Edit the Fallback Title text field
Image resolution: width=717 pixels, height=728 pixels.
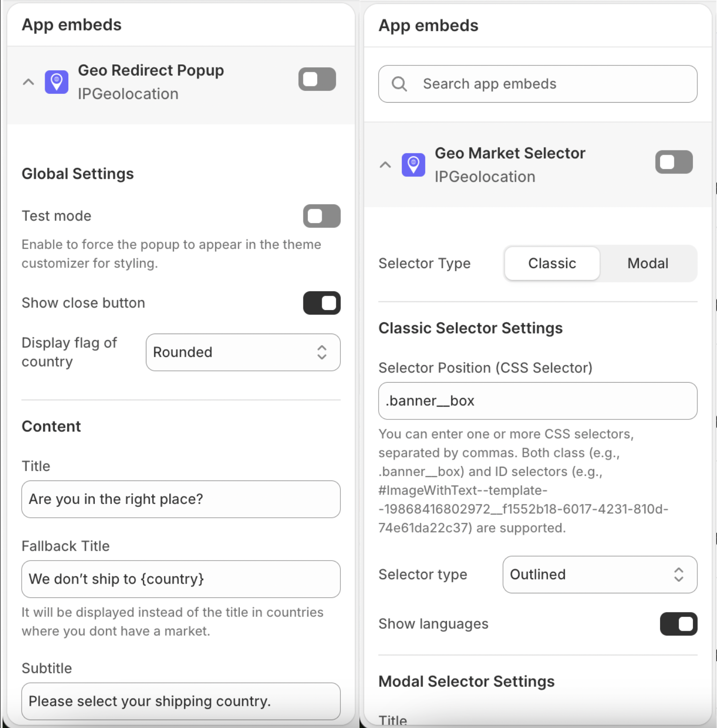(181, 579)
